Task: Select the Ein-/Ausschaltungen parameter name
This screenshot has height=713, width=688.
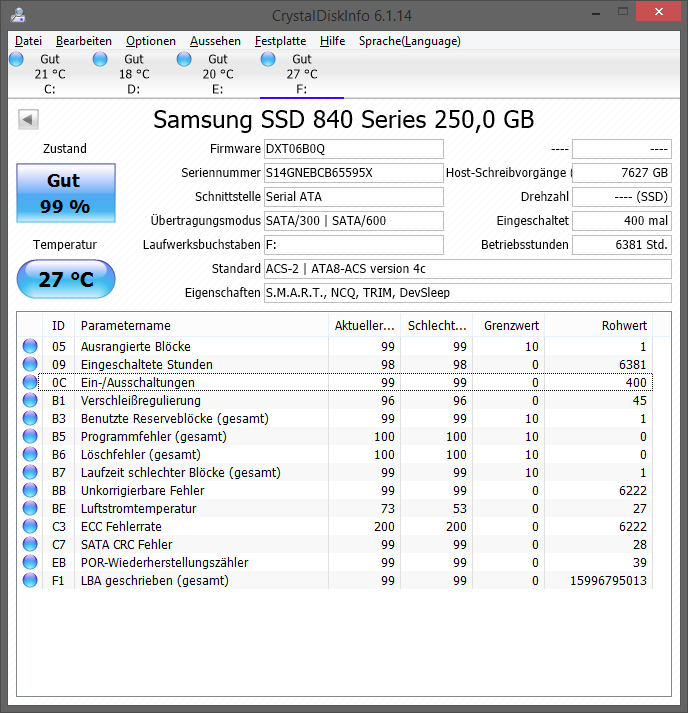Action: tap(138, 383)
